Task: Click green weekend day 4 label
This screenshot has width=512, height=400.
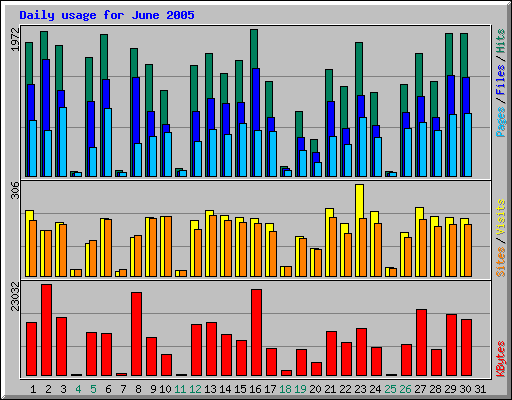Action: pos(78,389)
